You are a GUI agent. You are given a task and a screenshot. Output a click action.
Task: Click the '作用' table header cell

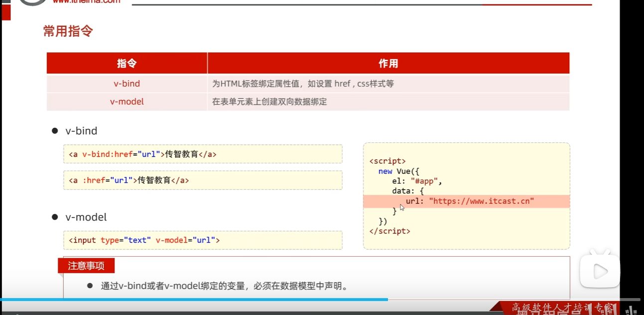click(x=388, y=63)
